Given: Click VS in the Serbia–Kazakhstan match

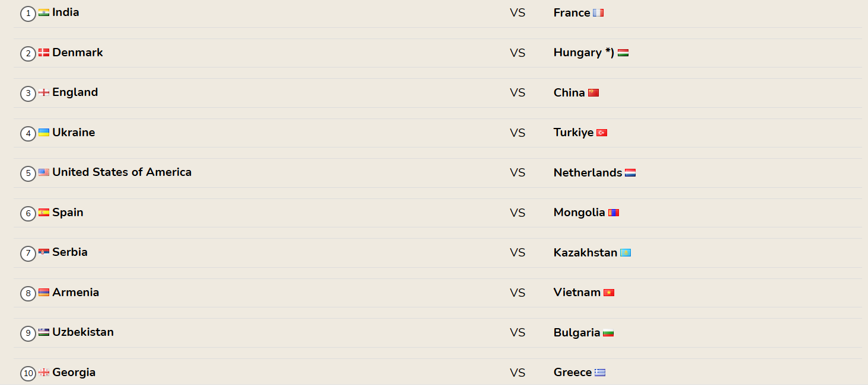Looking at the screenshot, I should (518, 253).
